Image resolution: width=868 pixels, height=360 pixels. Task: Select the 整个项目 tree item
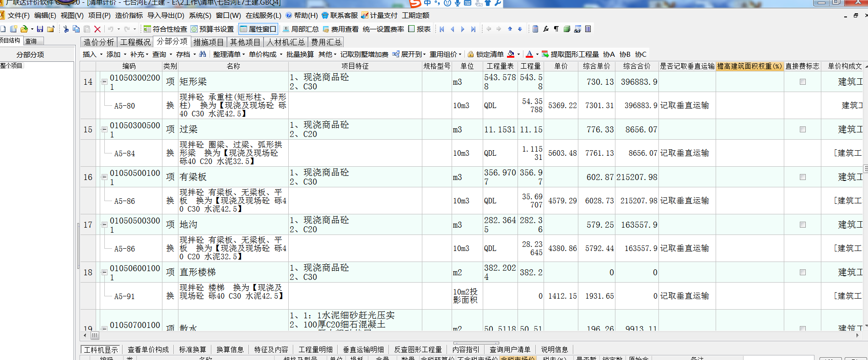tap(11, 65)
